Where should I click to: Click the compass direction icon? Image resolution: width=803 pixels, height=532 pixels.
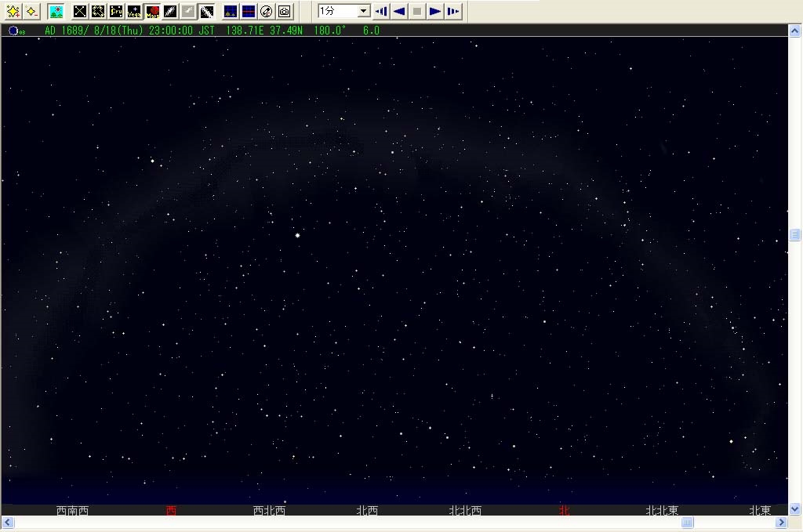coord(267,11)
